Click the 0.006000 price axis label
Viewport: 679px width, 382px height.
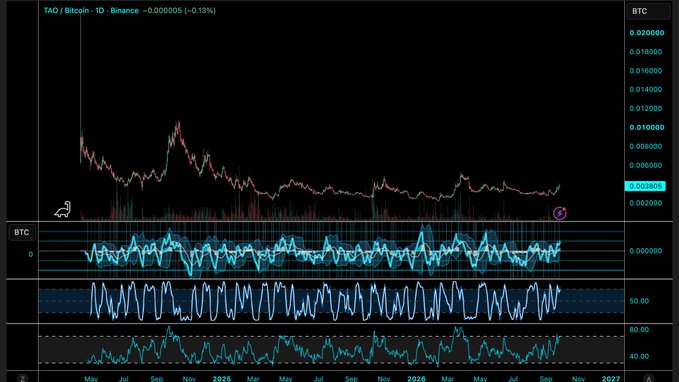click(646, 165)
